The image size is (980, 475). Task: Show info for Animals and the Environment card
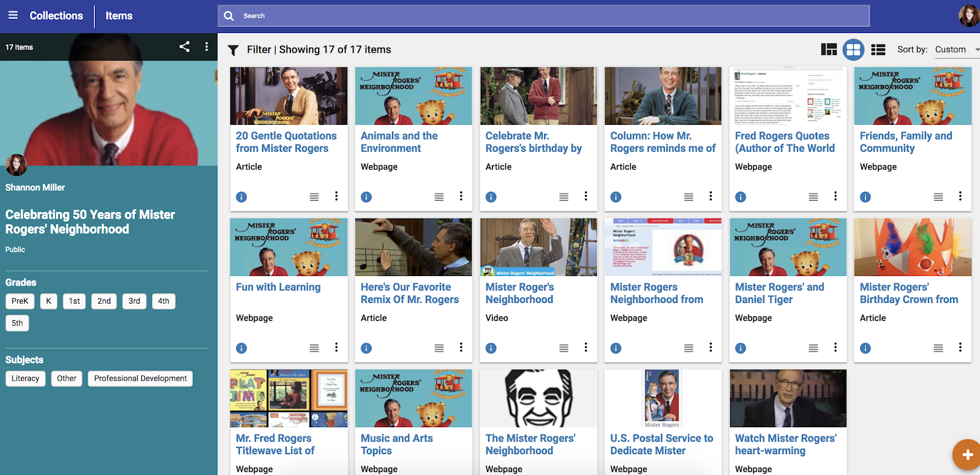pos(366,197)
